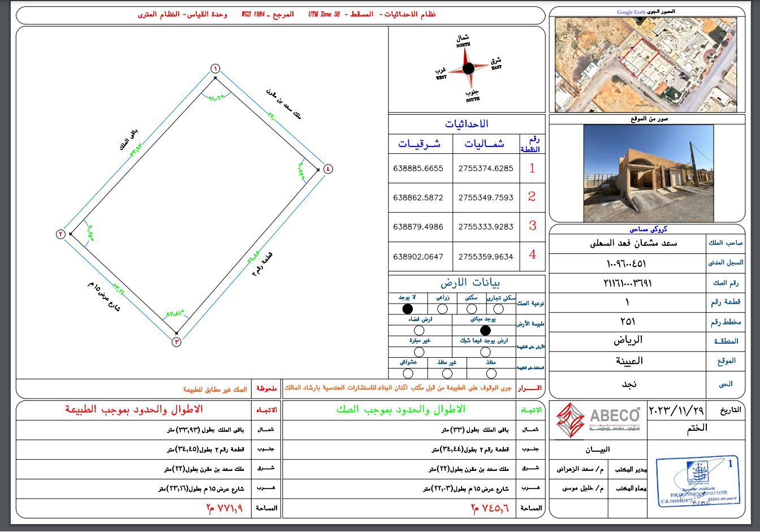Click the 'الاحداثيات' coordinates table title
The image size is (760, 532).
click(x=467, y=124)
